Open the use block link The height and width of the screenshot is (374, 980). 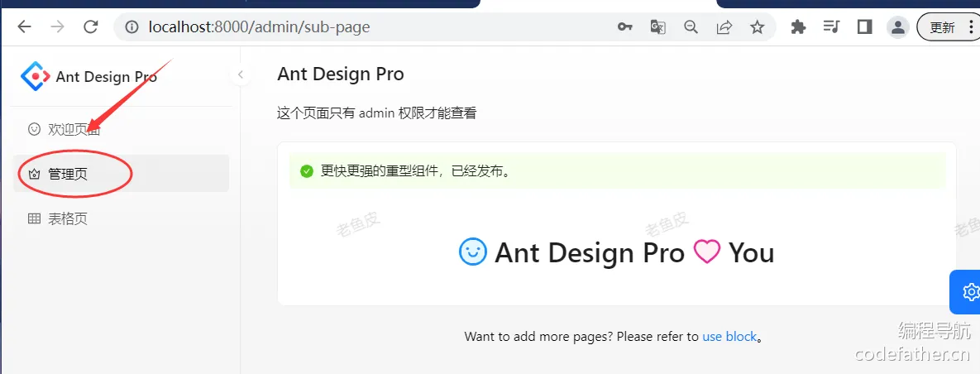[729, 337]
